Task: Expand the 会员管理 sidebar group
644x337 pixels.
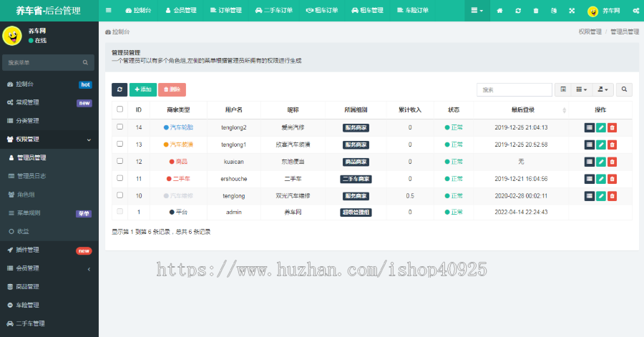Action: coord(49,268)
